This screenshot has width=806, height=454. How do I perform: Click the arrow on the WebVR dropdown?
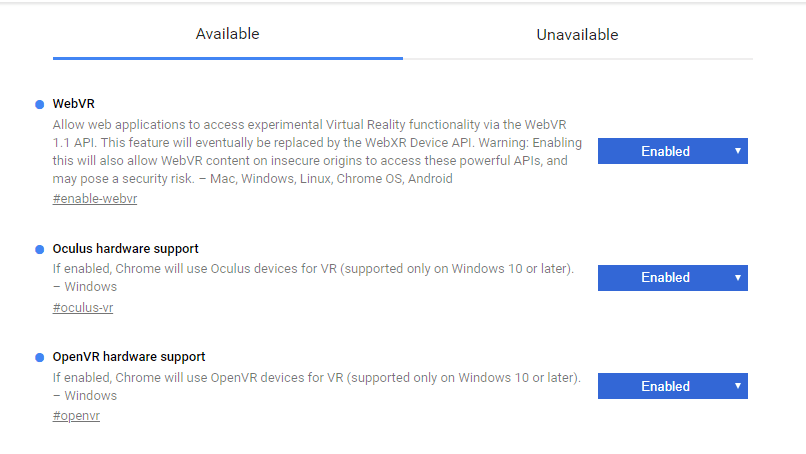pyautogui.click(x=737, y=151)
